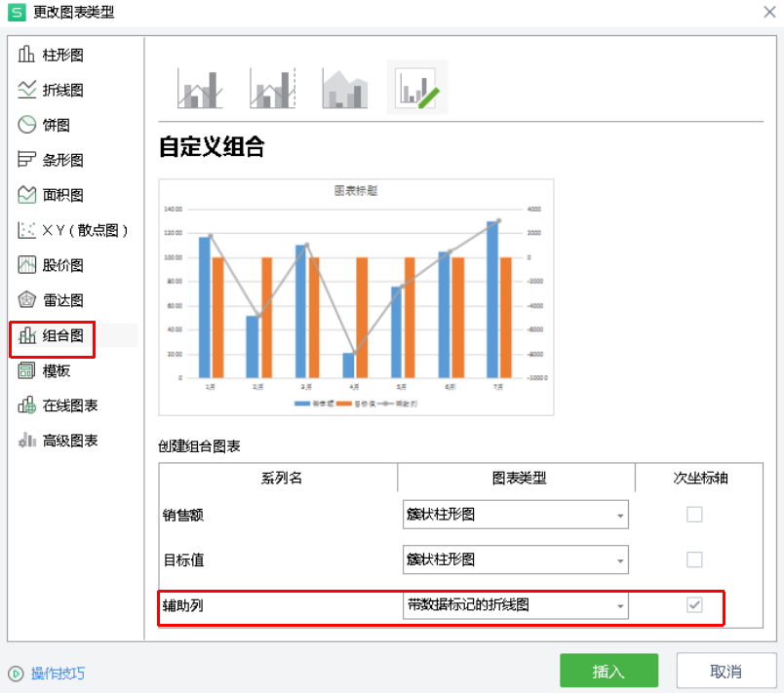The image size is (784, 694).
Task: Click the 取消 button
Action: (x=725, y=671)
